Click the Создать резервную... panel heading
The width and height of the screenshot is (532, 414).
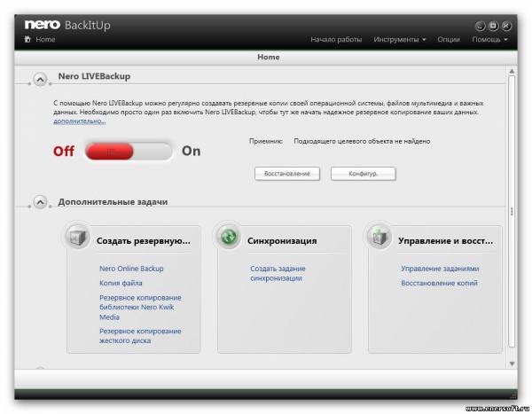(143, 241)
